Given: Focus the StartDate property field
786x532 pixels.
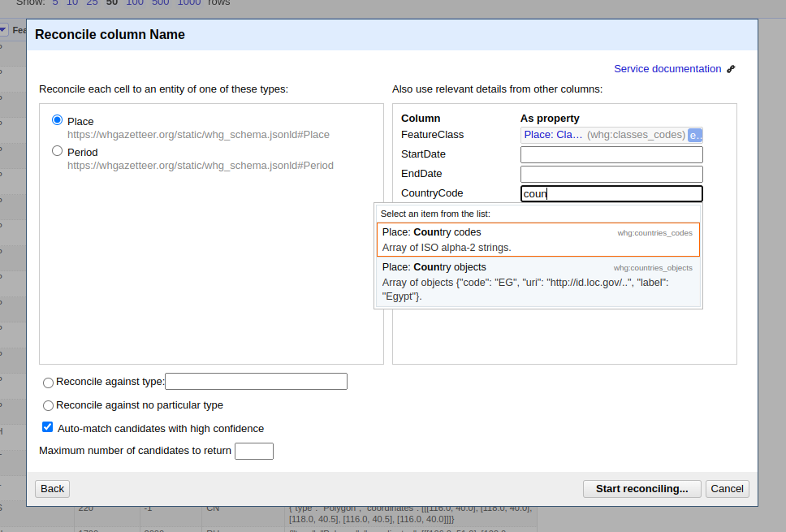Looking at the screenshot, I should click(x=611, y=154).
